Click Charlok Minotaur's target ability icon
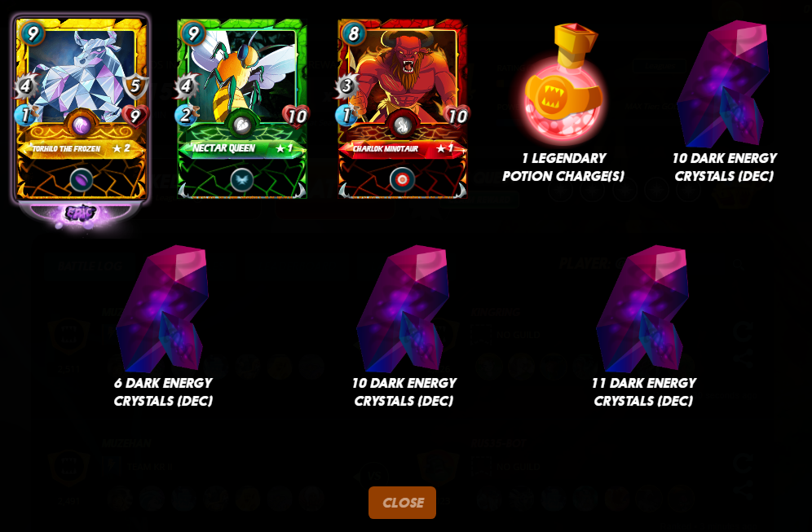Image resolution: width=812 pixels, height=532 pixels. tap(403, 180)
